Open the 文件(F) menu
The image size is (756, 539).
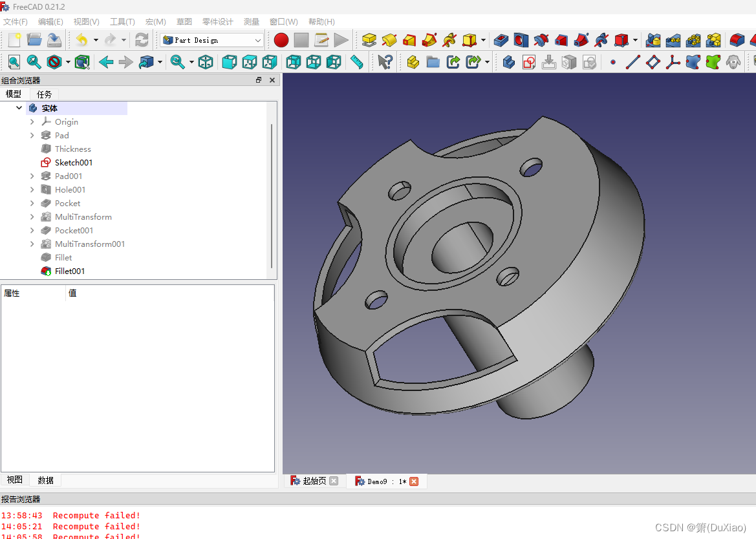pyautogui.click(x=16, y=22)
